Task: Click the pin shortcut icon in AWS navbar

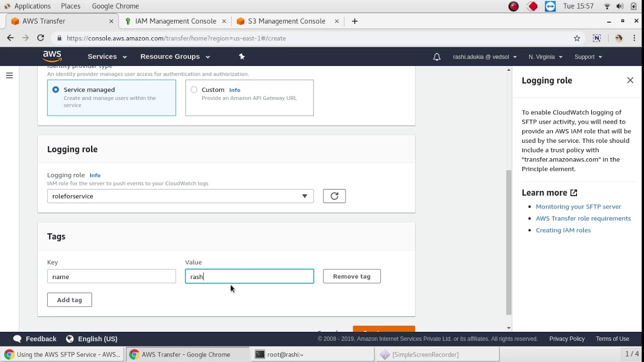Action: pos(242,56)
